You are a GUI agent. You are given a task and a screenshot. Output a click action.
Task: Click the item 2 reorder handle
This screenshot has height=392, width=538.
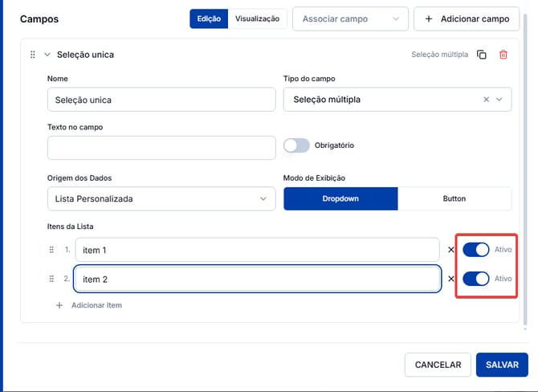click(x=51, y=279)
